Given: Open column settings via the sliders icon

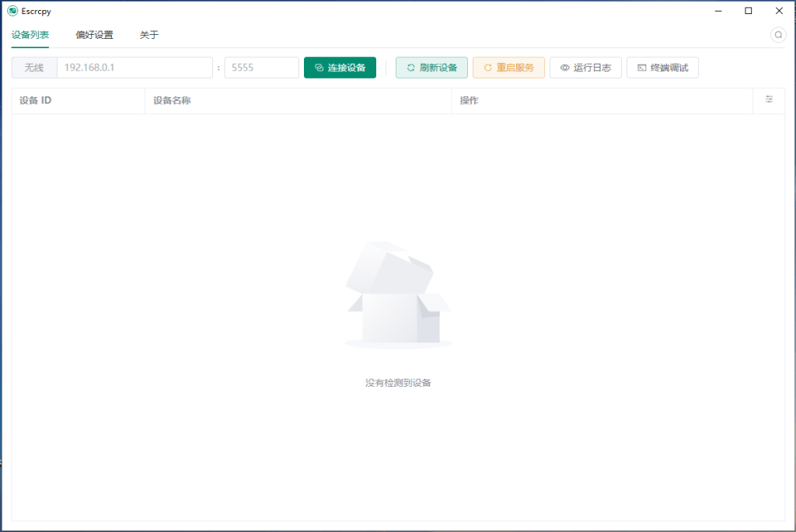Looking at the screenshot, I should click(769, 99).
